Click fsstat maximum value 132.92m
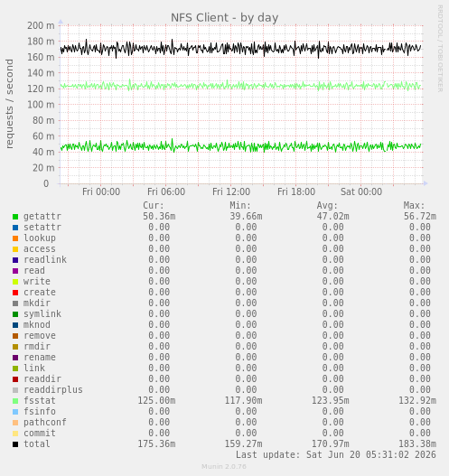The image size is (449, 476). pyautogui.click(x=417, y=400)
